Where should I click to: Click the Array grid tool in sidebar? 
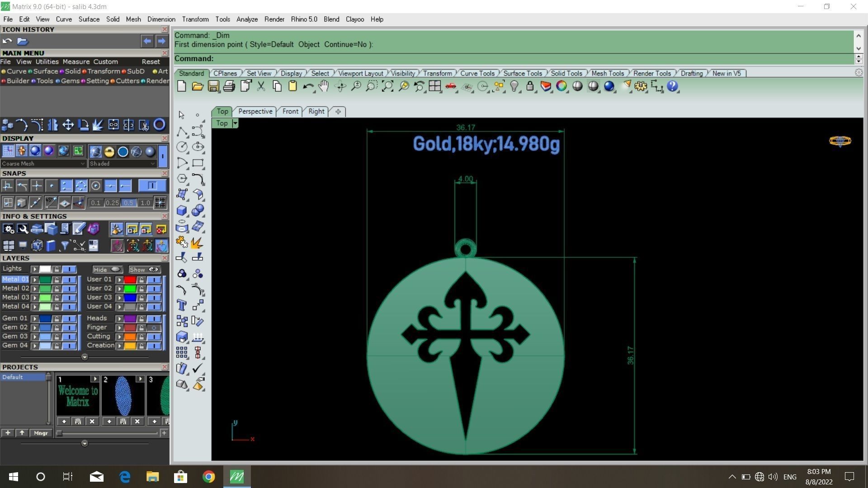182,352
